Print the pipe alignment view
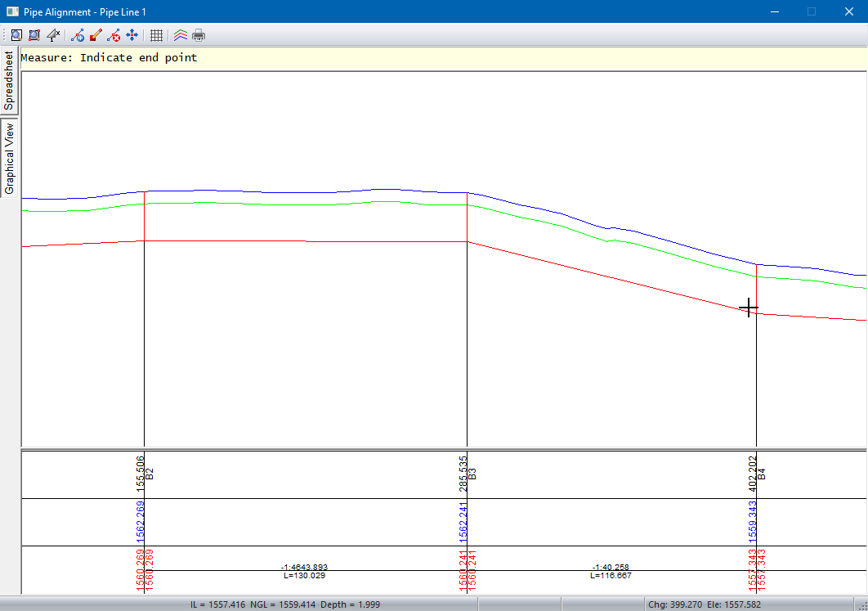This screenshot has width=868, height=611. 199,35
